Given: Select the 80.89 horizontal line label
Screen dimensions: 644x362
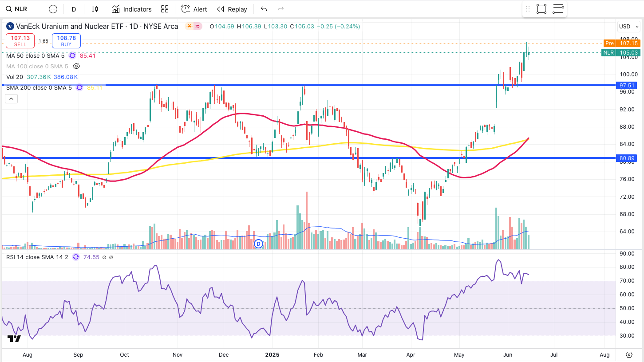Looking at the screenshot, I should pos(627,158).
